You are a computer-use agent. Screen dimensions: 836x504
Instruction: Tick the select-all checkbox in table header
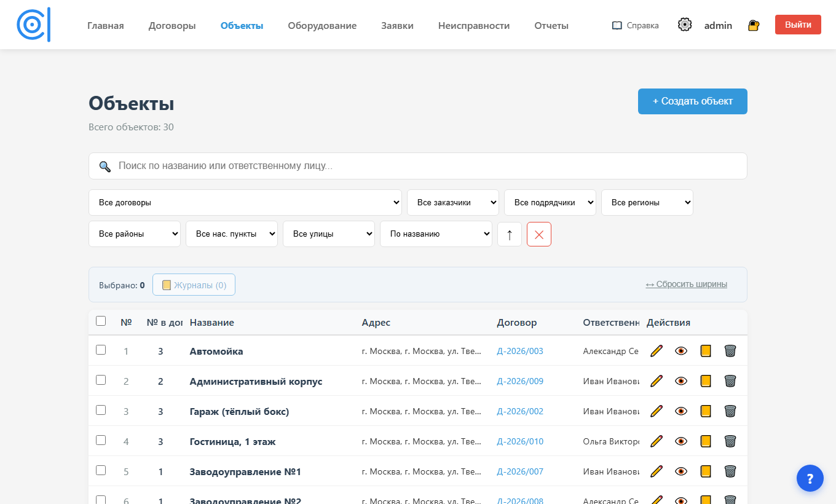pyautogui.click(x=101, y=321)
